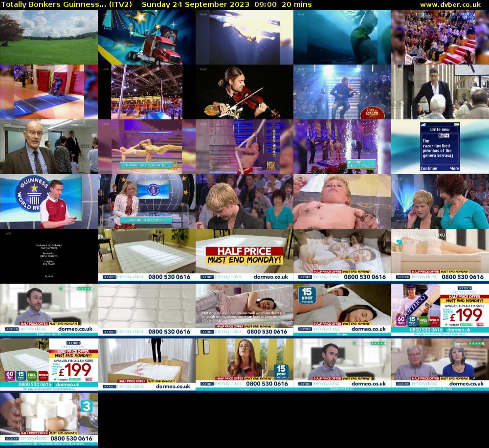Open the cyclist jumping in gym thumbnail

(x=49, y=92)
